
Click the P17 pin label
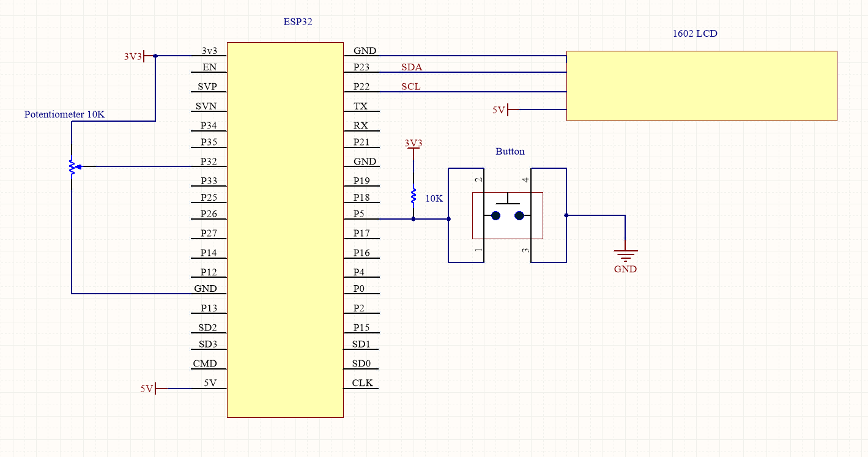pyautogui.click(x=362, y=233)
